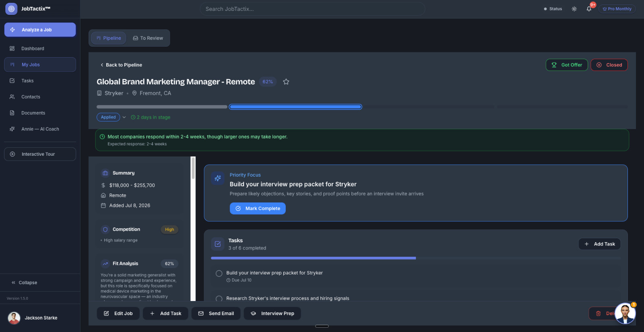
Task: Click Send Email button
Action: click(x=216, y=313)
